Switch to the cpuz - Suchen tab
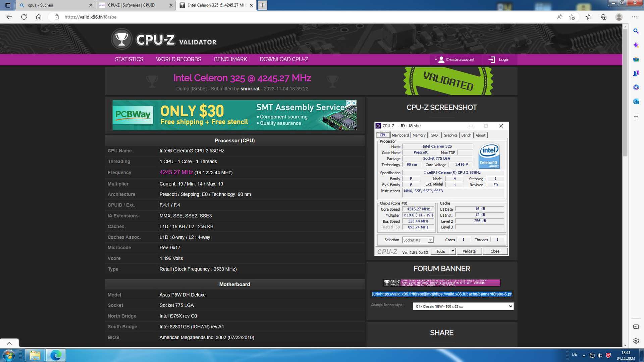Screen dimensions: 644x362 tap(55, 5)
